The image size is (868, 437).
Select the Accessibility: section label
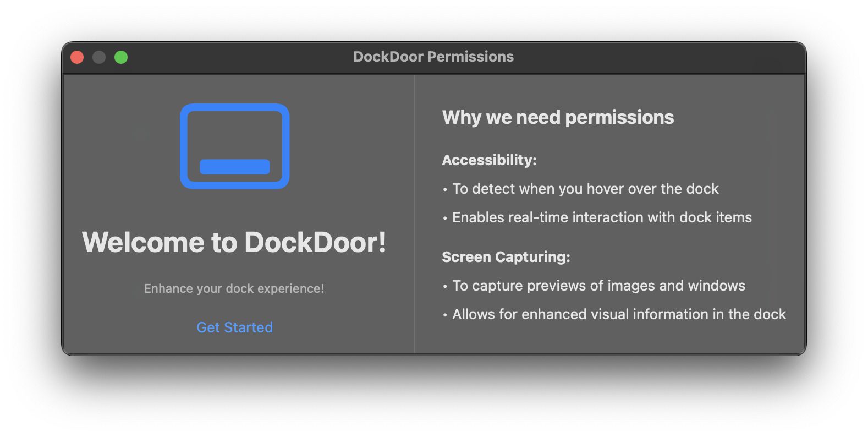tap(489, 160)
